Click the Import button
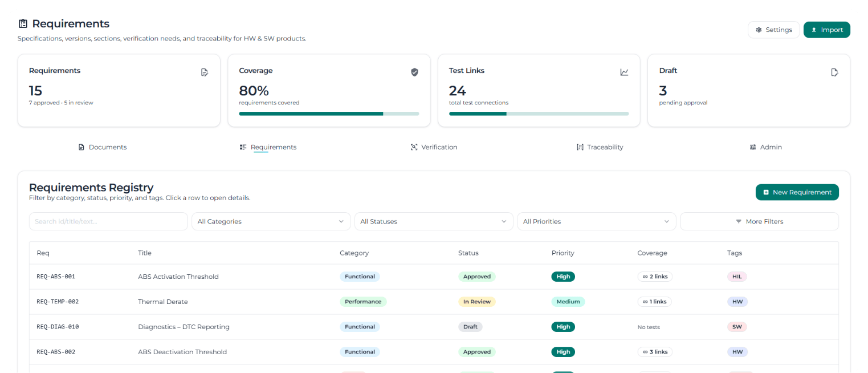The width and height of the screenshot is (868, 373). click(826, 30)
